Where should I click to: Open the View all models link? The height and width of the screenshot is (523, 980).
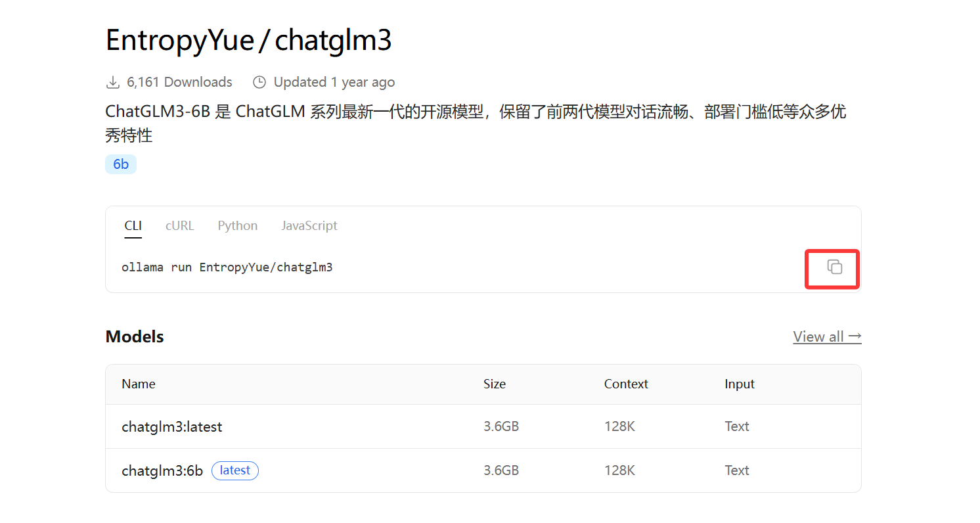pyautogui.click(x=827, y=336)
